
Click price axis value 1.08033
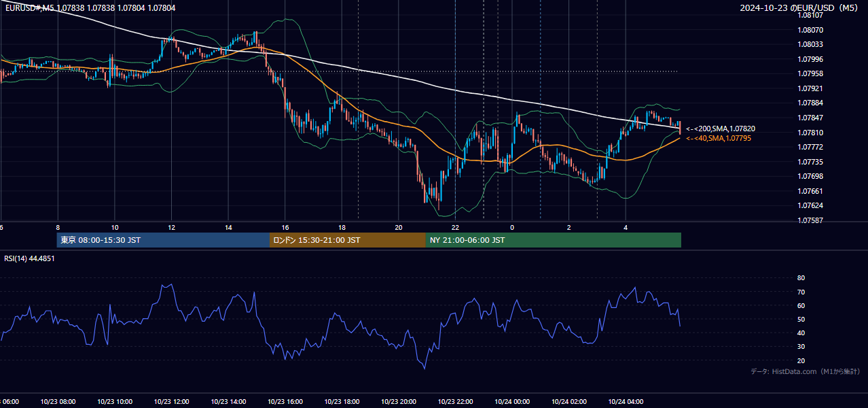tap(811, 44)
